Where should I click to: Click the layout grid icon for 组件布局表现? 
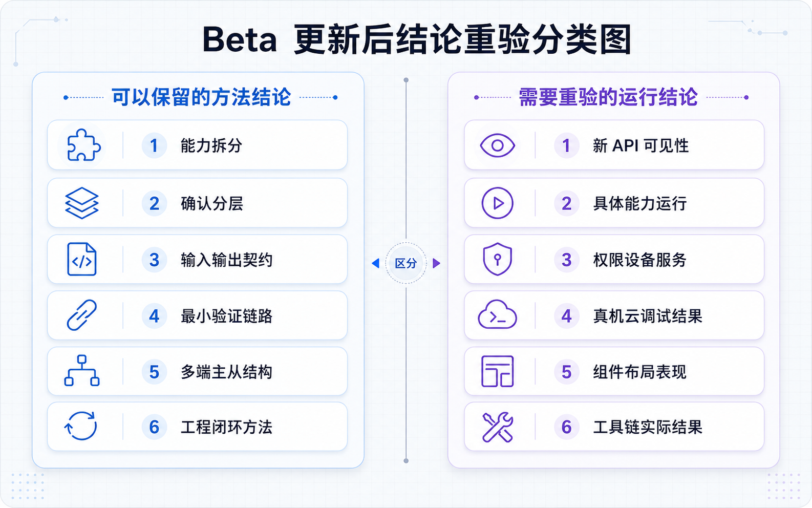tap(498, 371)
